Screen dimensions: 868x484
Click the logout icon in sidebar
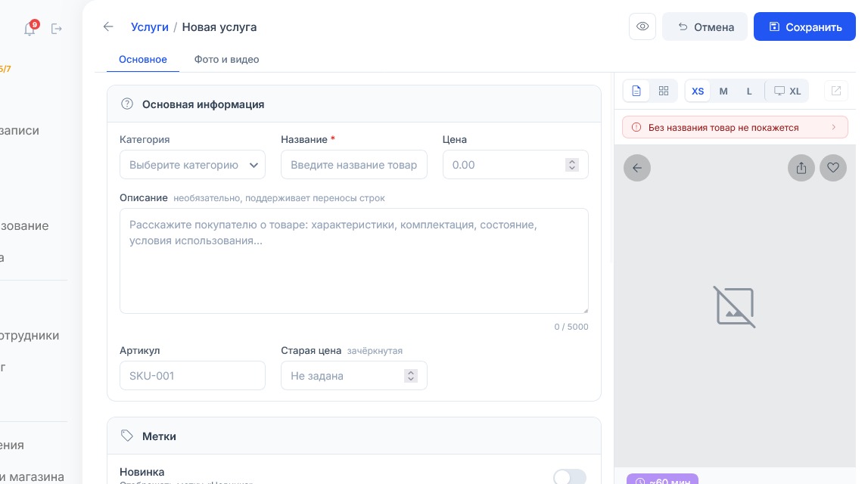point(57,28)
